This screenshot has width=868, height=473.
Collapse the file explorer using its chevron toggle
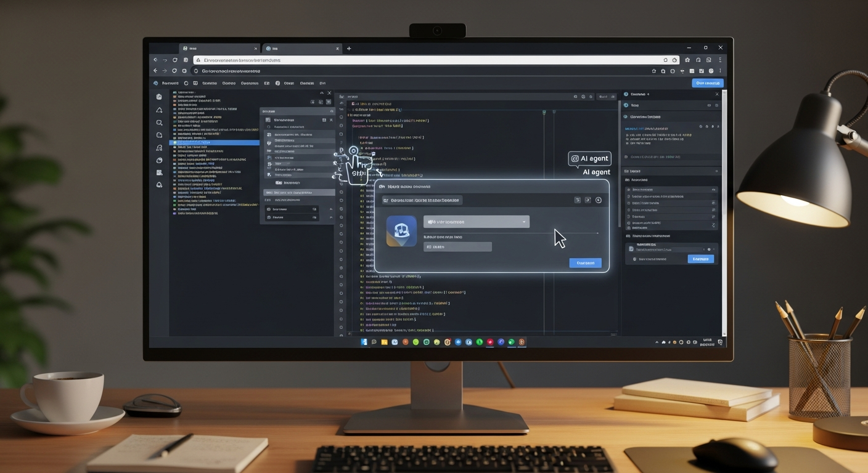pyautogui.click(x=322, y=93)
